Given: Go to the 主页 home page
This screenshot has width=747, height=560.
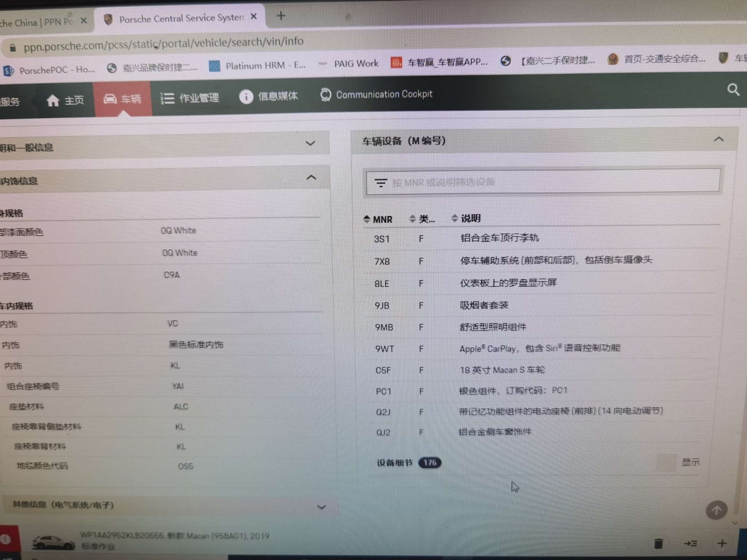Looking at the screenshot, I should (65, 100).
